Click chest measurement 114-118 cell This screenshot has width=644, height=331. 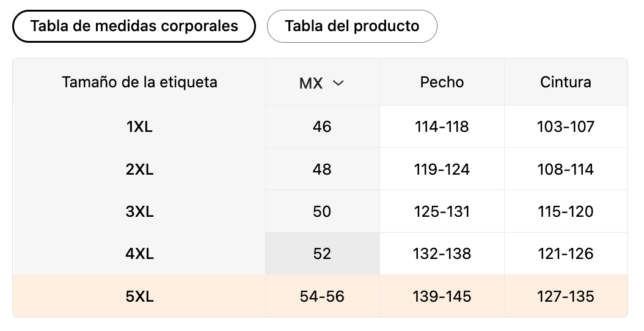(x=442, y=126)
